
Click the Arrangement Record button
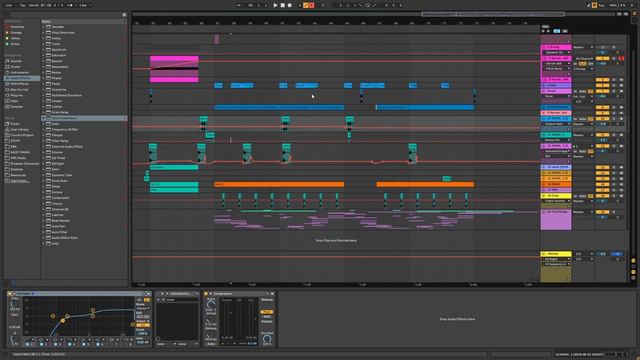click(x=289, y=5)
